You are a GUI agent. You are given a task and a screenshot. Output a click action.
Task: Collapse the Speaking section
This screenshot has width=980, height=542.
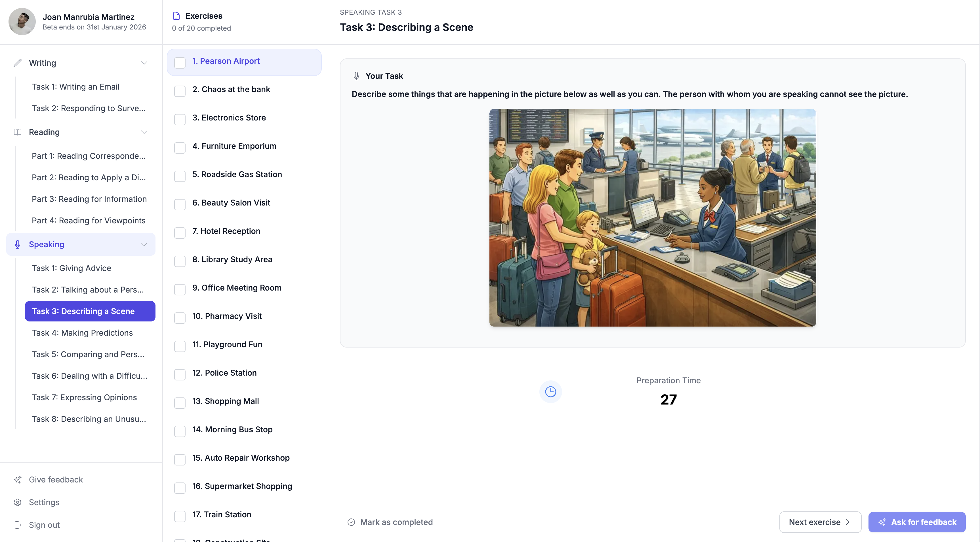(144, 244)
